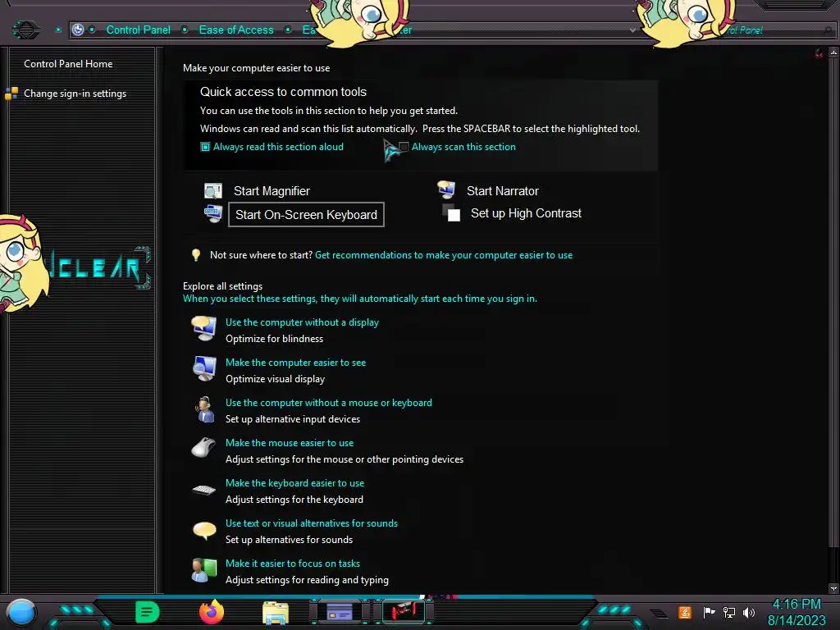Open Action Center flag in system tray
The width and height of the screenshot is (840, 630).
[x=709, y=612]
